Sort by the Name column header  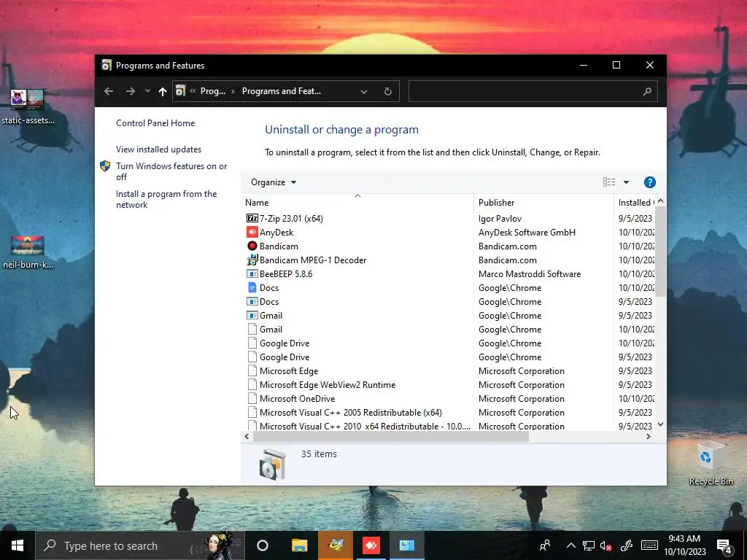(x=357, y=202)
